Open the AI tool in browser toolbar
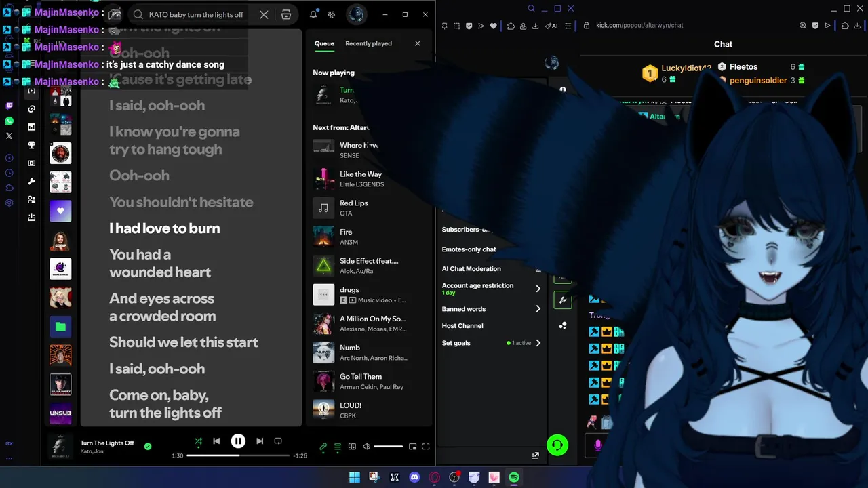Screen dimensions: 868x488 point(552,26)
